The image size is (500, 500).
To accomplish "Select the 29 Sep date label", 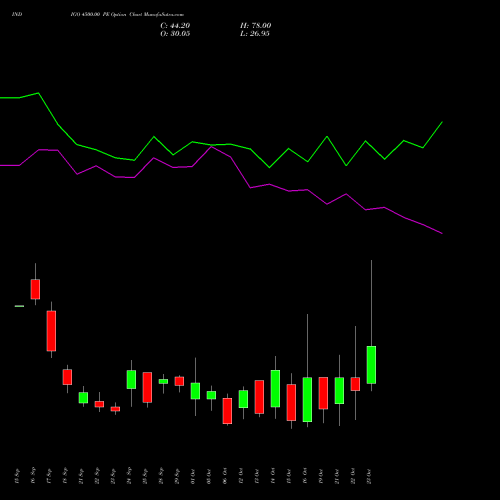I will pos(177,476).
